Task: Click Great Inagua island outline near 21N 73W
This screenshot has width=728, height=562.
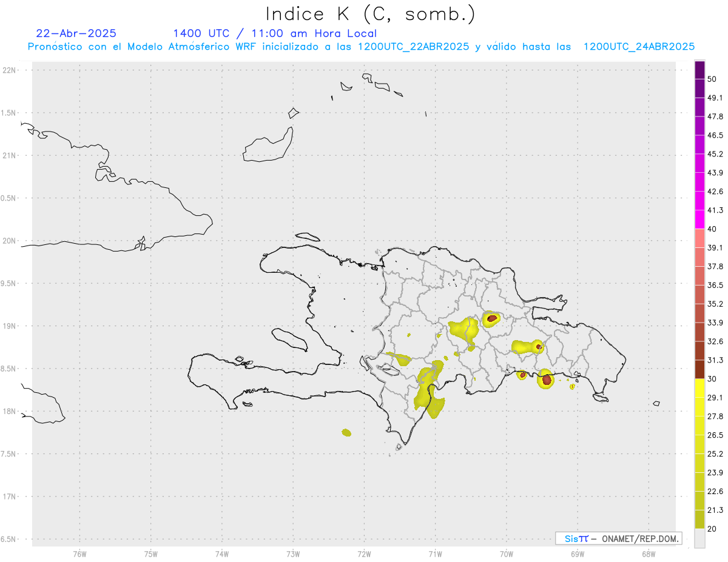Action: point(269,146)
